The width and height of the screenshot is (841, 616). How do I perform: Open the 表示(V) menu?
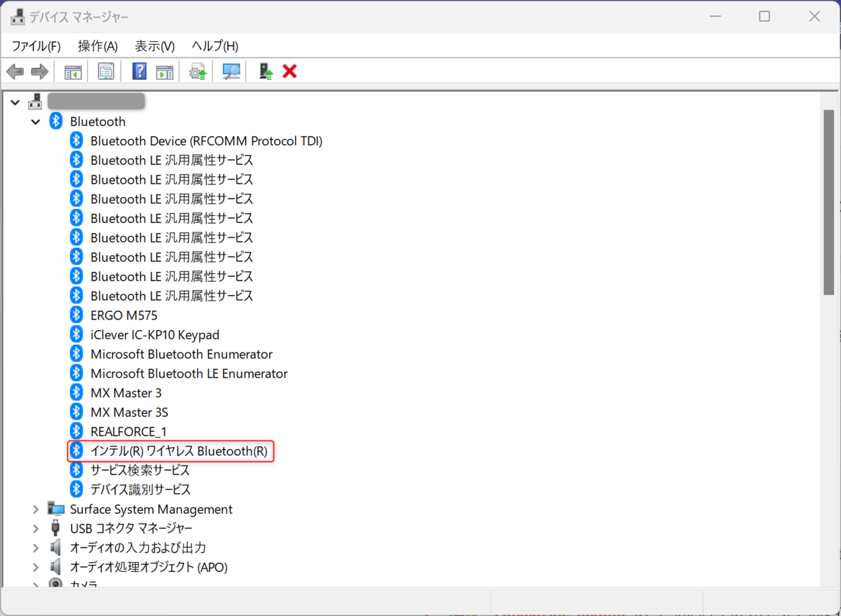[155, 46]
